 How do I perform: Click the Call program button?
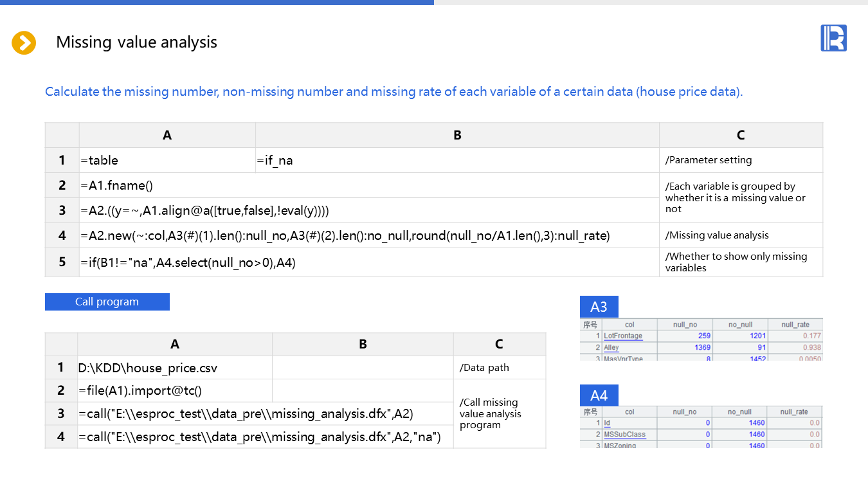click(107, 302)
